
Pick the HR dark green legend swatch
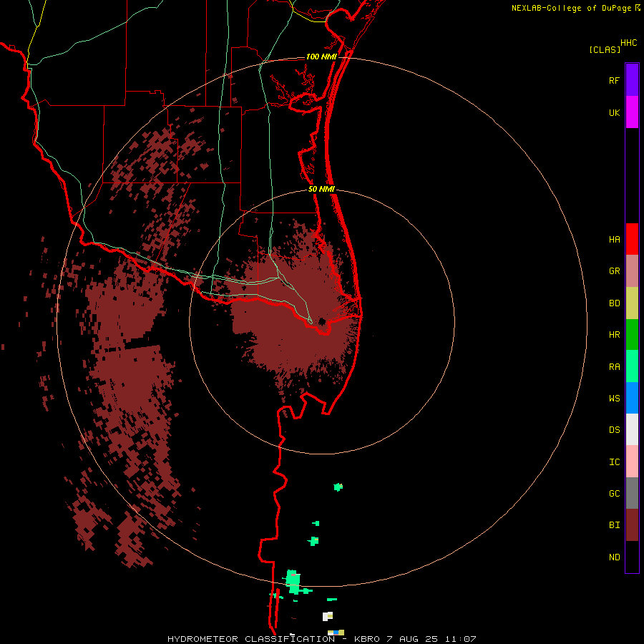click(632, 335)
